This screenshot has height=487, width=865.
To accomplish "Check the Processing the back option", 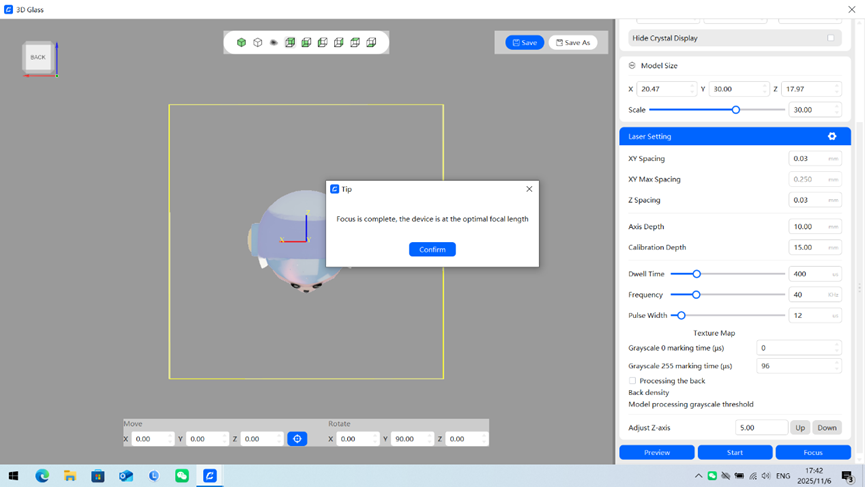I will pos(632,381).
